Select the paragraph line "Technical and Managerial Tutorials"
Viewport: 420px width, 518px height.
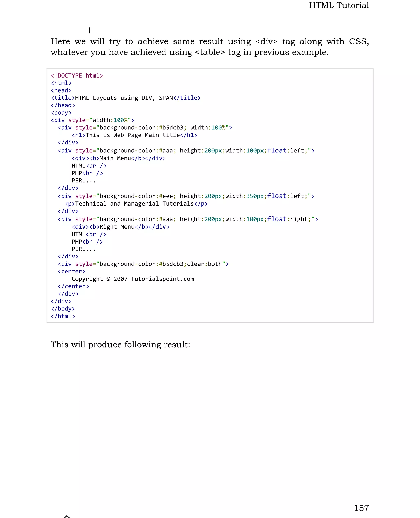pos(136,204)
